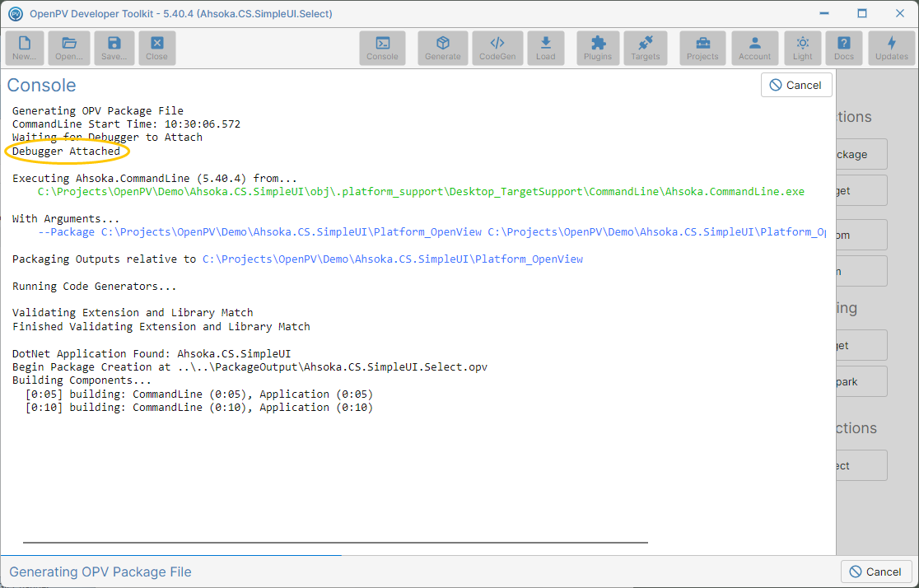
Task: Cancel the console operation at top right
Action: [x=796, y=85]
